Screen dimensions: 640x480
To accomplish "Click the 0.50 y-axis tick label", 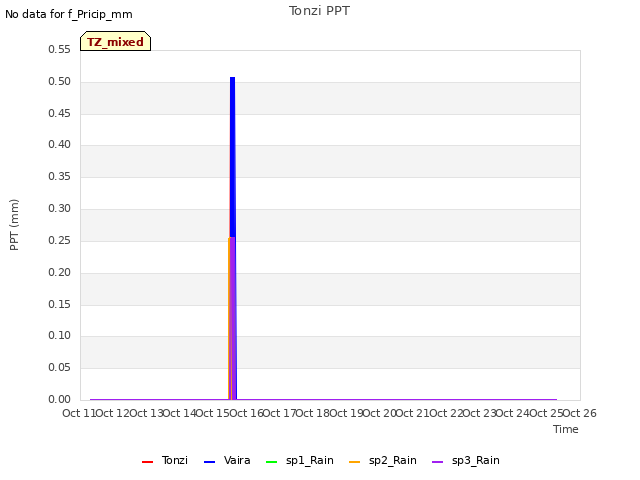I will click(59, 81).
